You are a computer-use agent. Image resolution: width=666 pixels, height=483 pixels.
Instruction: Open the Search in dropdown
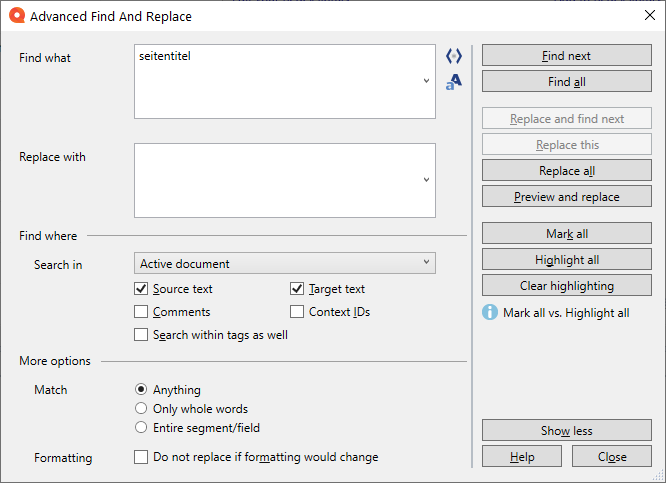285,264
